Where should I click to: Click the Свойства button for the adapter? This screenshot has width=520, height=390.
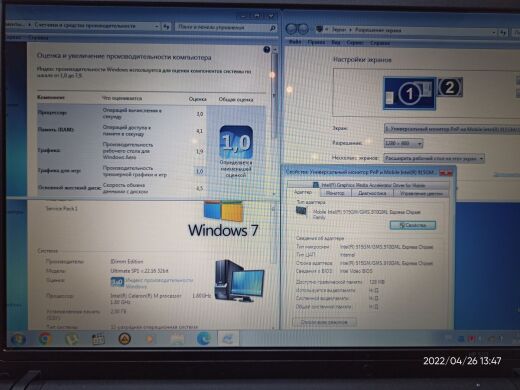(413, 225)
